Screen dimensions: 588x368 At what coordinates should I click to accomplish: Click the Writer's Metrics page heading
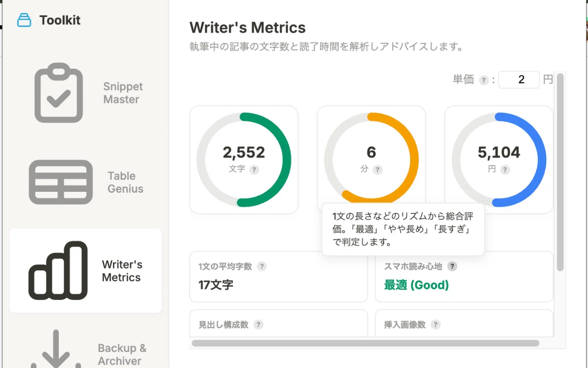pos(247,27)
